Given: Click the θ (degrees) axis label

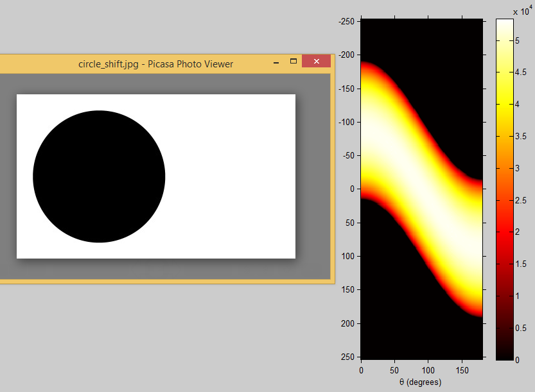Looking at the screenshot, I should (421, 382).
